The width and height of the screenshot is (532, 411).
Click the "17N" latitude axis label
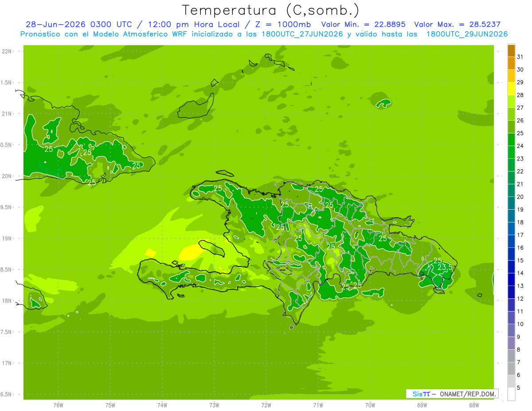click(8, 363)
